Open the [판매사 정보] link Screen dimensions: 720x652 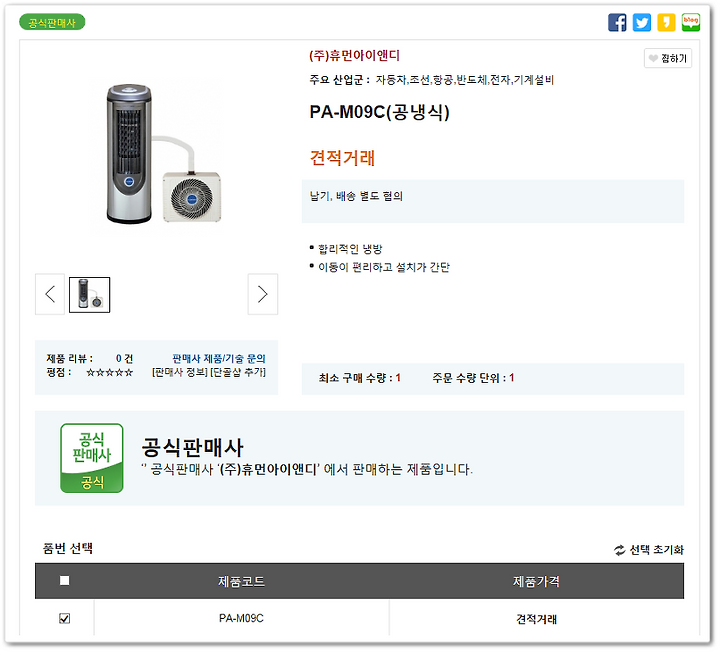click(180, 372)
